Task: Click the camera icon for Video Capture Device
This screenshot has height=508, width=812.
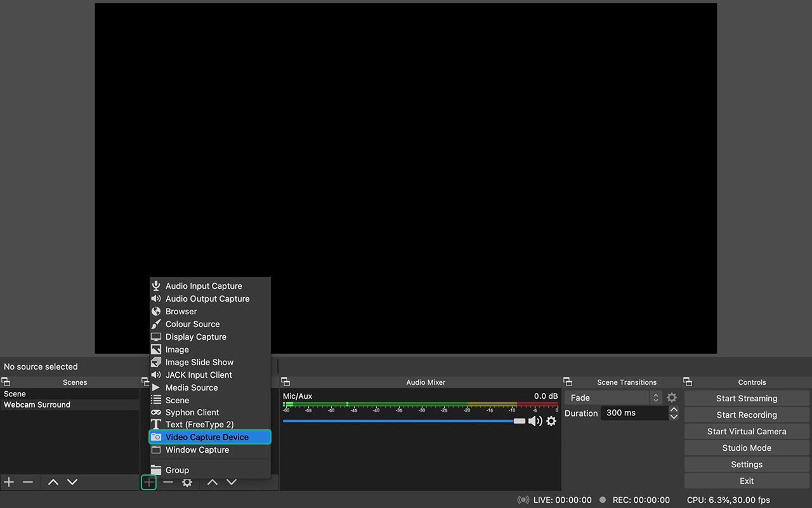Action: 156,437
